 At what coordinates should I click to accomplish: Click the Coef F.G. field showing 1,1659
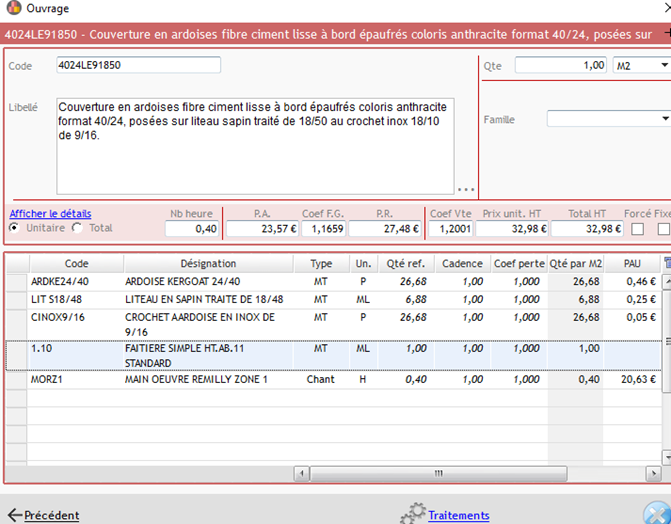click(x=324, y=229)
